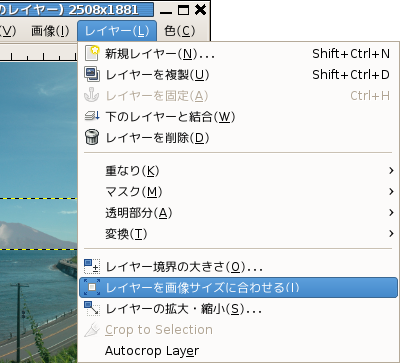Click the Layer to Image Size icon

click(92, 287)
